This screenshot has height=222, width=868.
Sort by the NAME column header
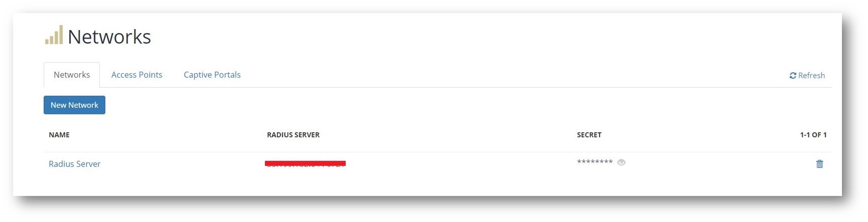(x=59, y=135)
